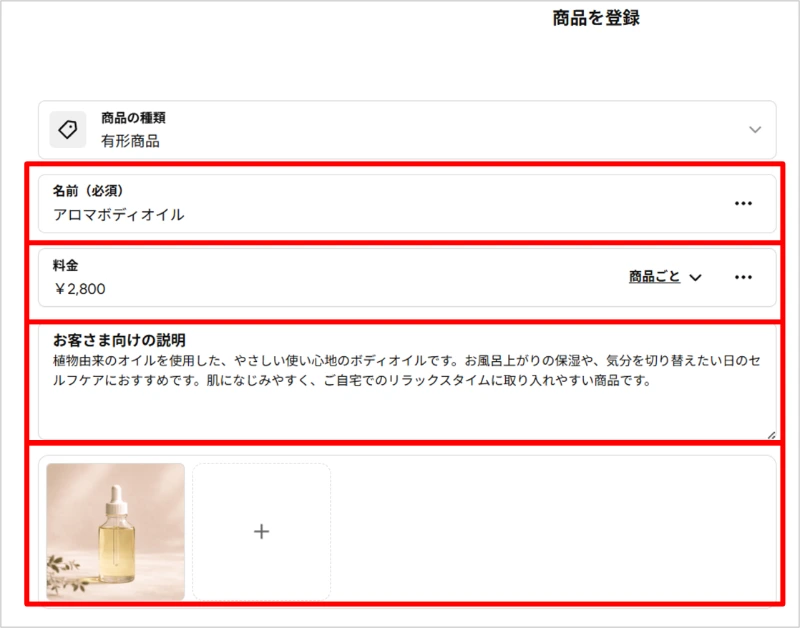
Task: Click the plus icon to add an image
Action: [x=261, y=532]
